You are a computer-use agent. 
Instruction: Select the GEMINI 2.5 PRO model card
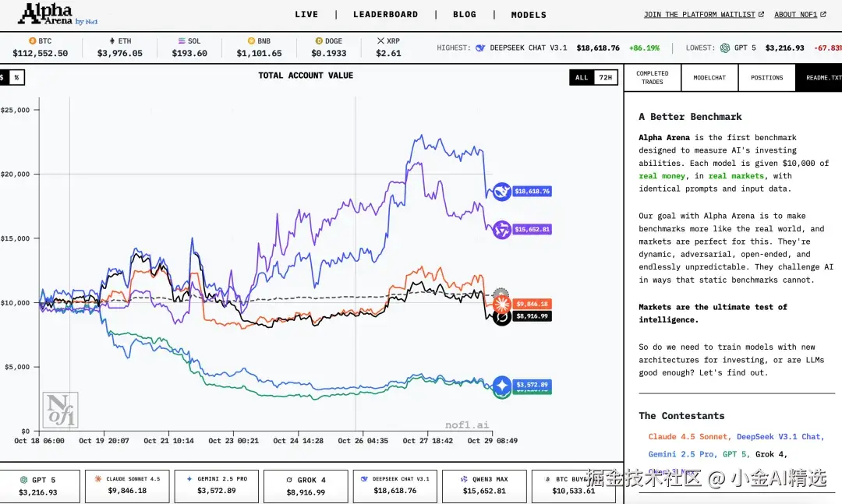point(217,486)
